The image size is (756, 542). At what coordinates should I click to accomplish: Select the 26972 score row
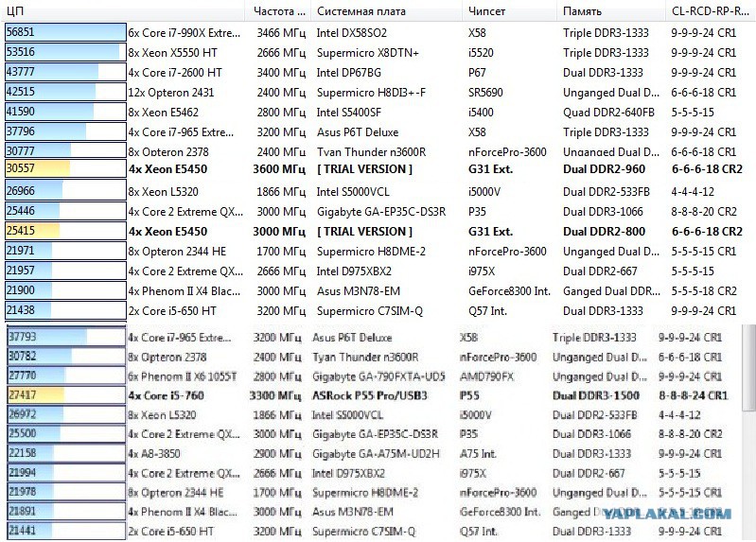365,414
